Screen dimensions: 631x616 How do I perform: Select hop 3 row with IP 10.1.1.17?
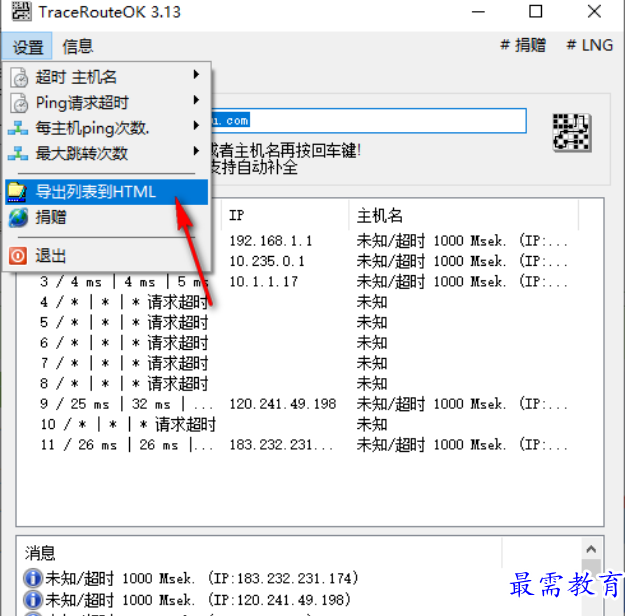click(310, 282)
